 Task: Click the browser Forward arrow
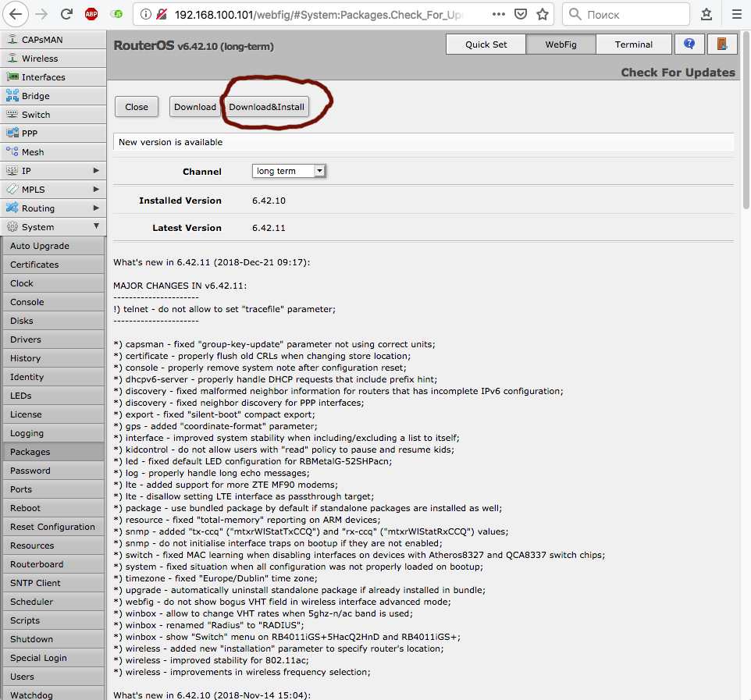41,14
